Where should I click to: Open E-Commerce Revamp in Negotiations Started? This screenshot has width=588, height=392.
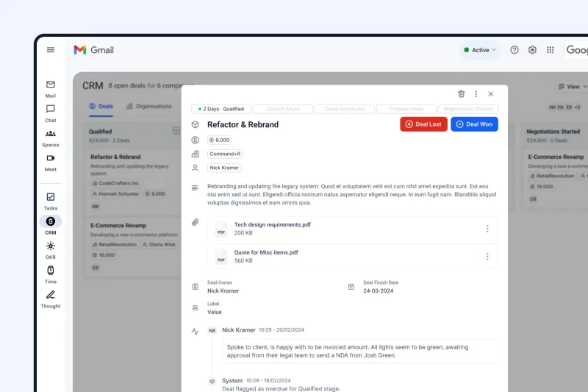[556, 178]
